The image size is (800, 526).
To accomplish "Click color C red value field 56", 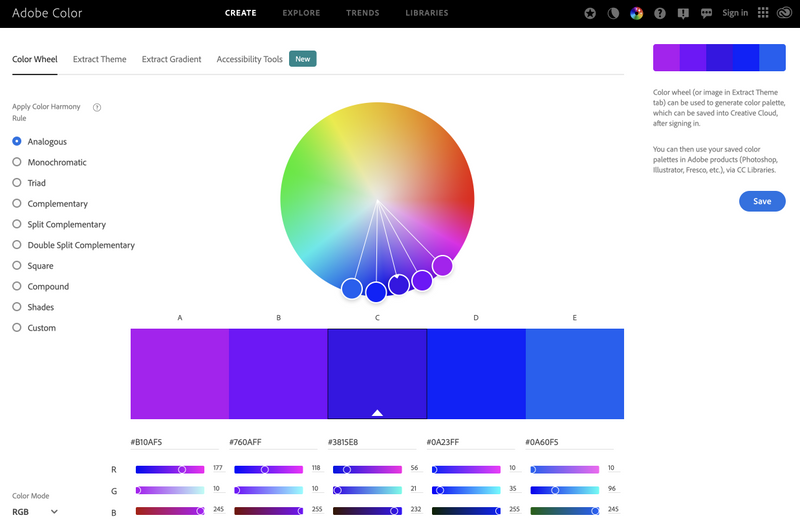I will [x=414, y=468].
